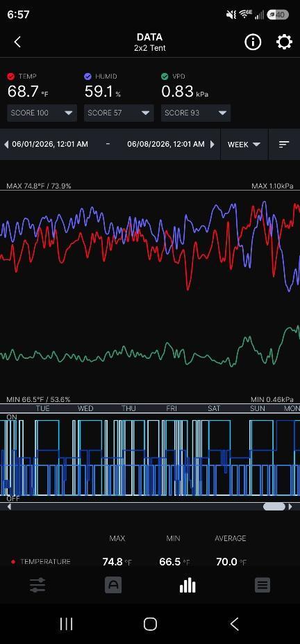Click the 0.83 kPa VPD reading
Screen dimensions: 300x644
coord(185,92)
